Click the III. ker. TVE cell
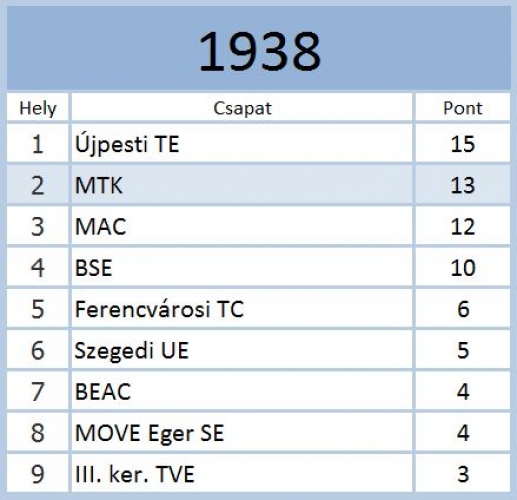 (242, 474)
